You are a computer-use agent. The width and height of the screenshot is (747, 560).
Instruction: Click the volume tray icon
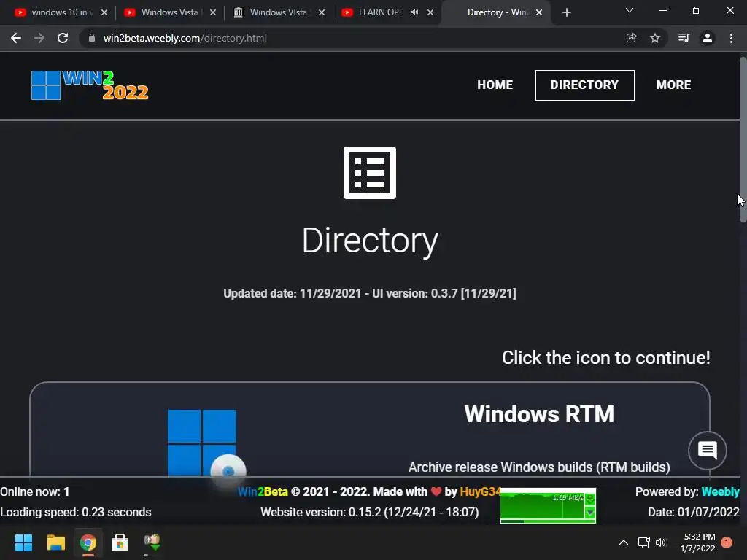661,542
